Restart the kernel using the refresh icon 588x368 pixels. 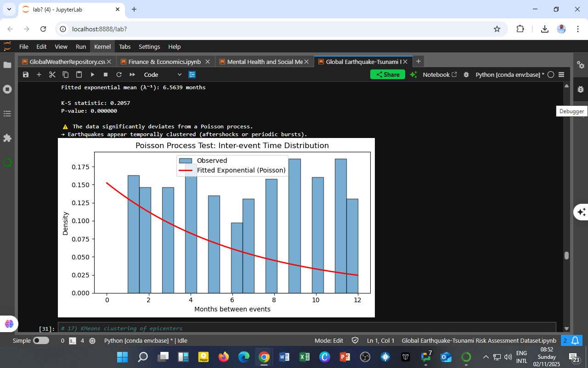(119, 75)
